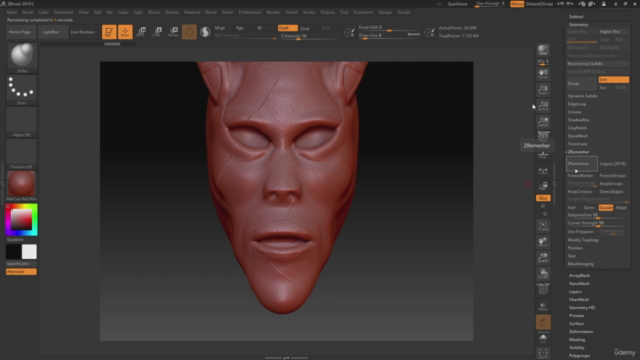Click the AAHalf icon
This screenshot has width=640, height=360.
point(543,122)
